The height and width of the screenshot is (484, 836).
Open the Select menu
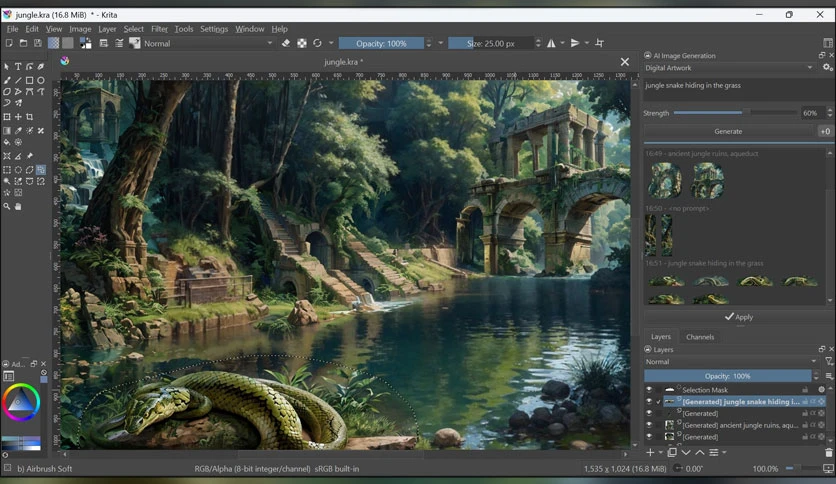(x=133, y=29)
